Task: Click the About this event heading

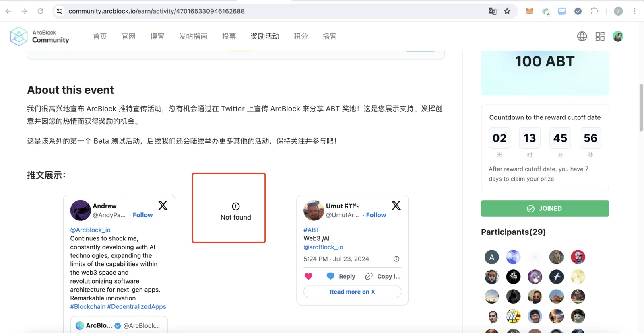Action: click(70, 90)
